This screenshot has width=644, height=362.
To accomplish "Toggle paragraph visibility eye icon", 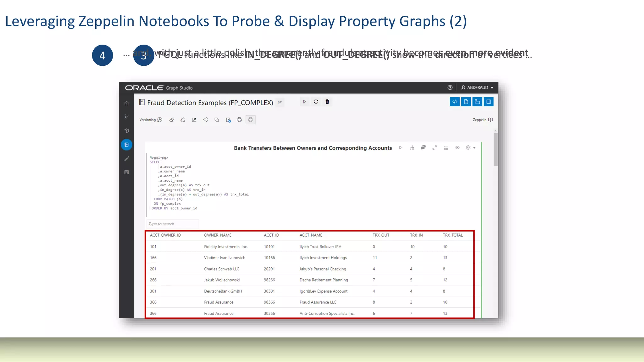I will tap(457, 148).
